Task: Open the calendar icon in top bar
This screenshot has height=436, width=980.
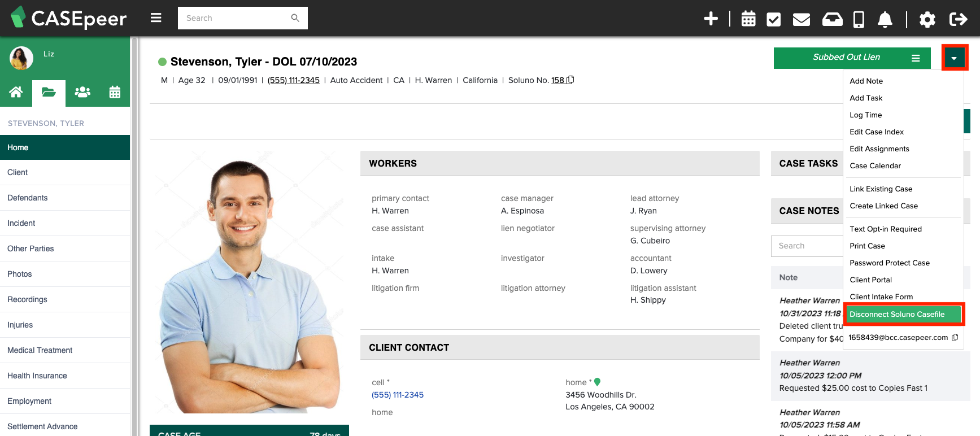Action: click(748, 19)
